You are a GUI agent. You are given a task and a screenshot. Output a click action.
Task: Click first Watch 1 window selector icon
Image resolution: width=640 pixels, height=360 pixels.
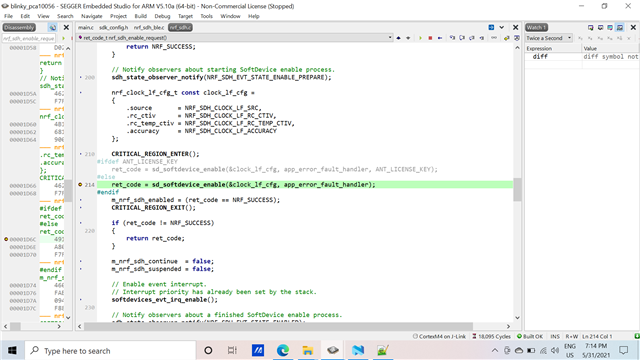click(x=591, y=27)
